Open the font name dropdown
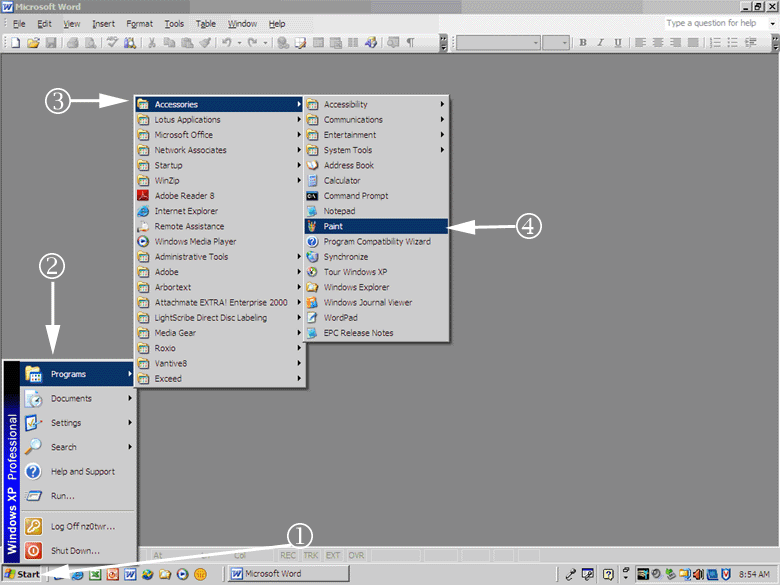This screenshot has height=585, width=780. [x=536, y=43]
